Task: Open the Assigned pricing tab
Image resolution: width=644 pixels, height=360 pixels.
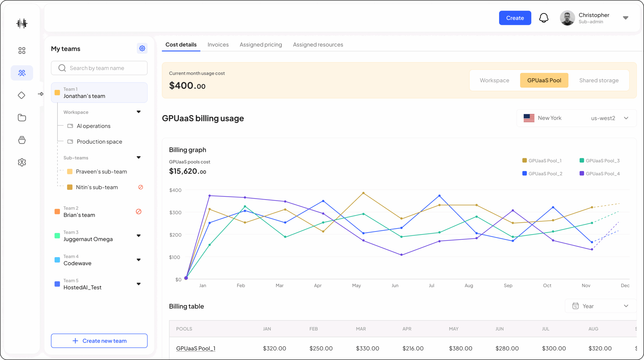Action: pyautogui.click(x=261, y=45)
